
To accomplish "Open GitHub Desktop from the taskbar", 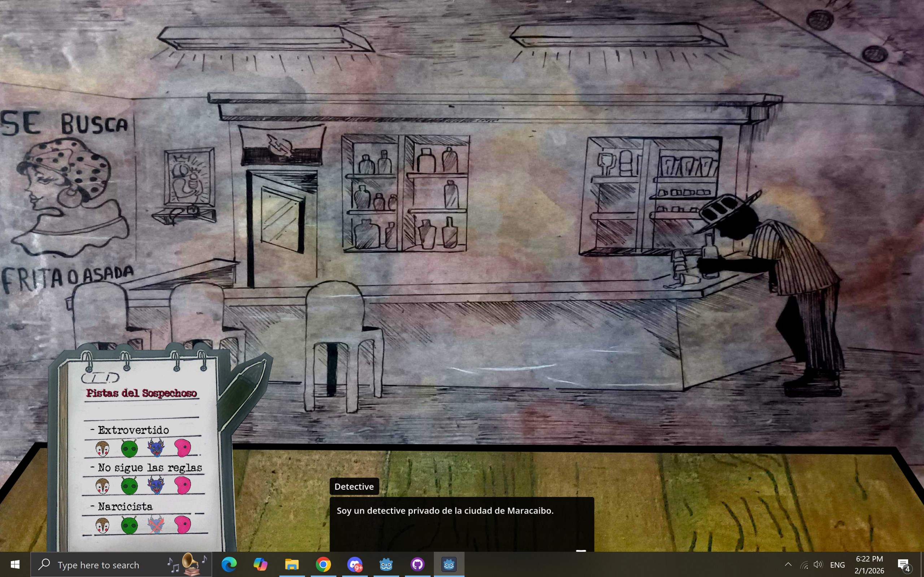I will (x=417, y=564).
